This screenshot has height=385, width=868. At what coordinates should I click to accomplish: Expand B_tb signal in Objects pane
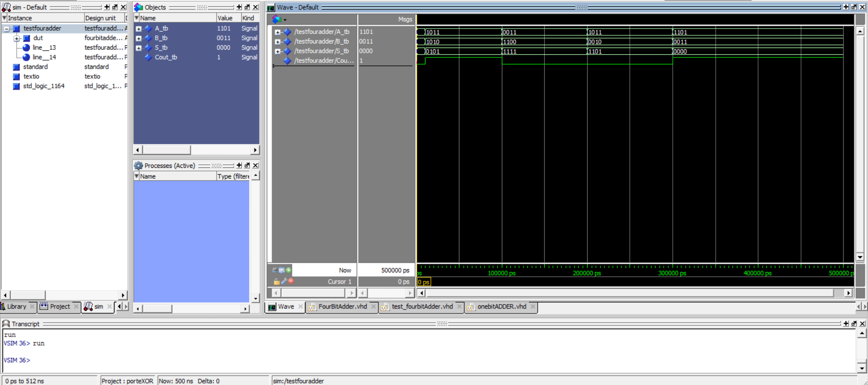139,38
